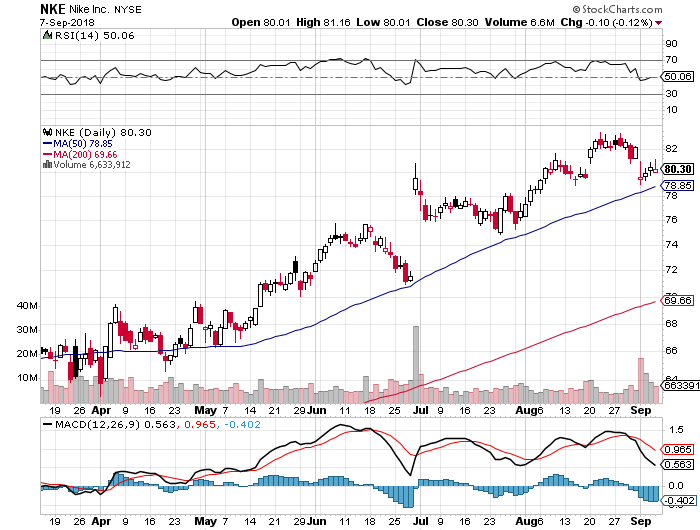This screenshot has width=700, height=530.
Task: Click Jul on the price chart date axis
Action: pos(421,410)
